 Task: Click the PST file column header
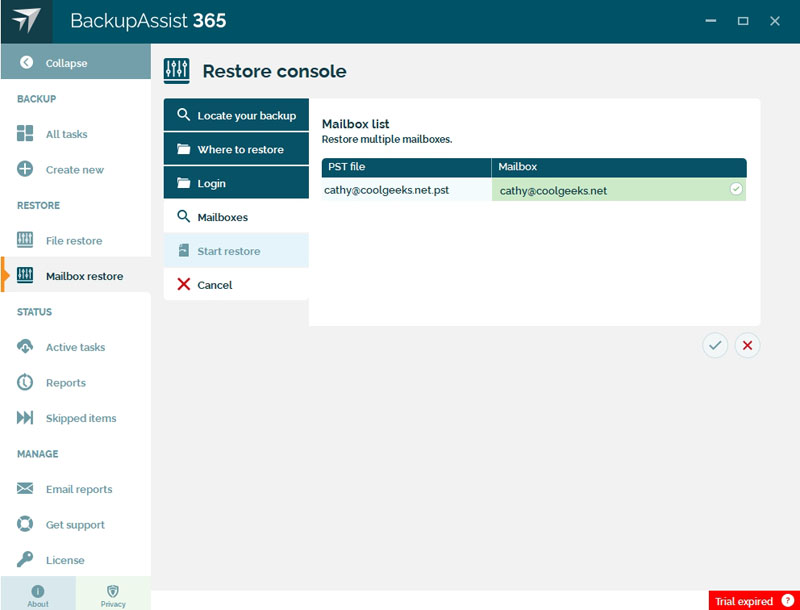click(406, 167)
